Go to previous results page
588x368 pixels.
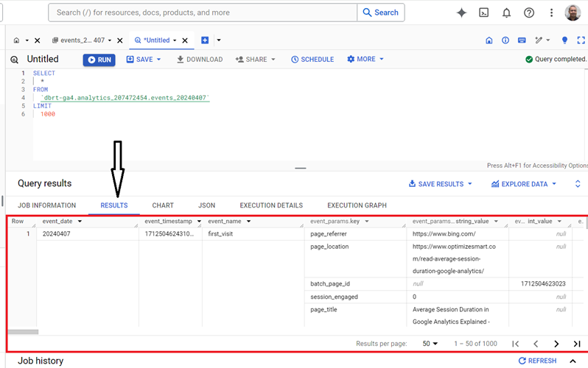536,344
